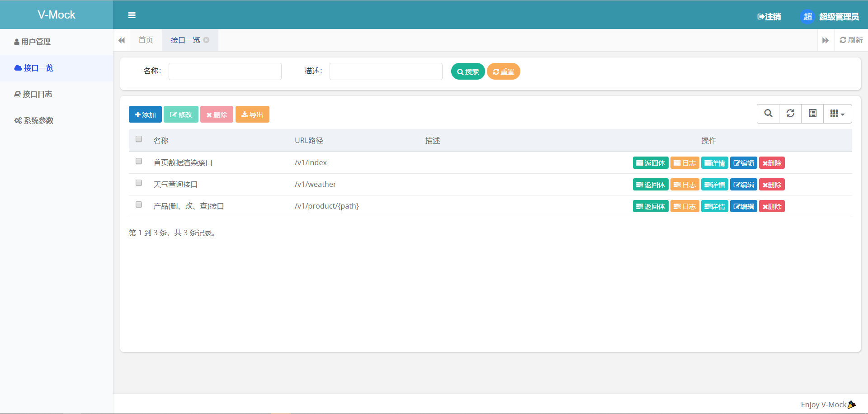Click the 操作 column header

708,141
